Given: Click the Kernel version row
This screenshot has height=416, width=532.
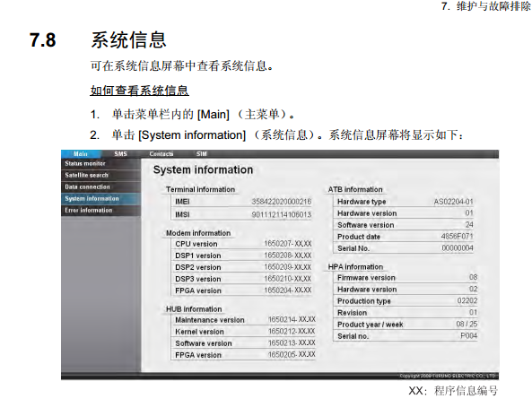Looking at the screenshot, I should pyautogui.click(x=244, y=332).
